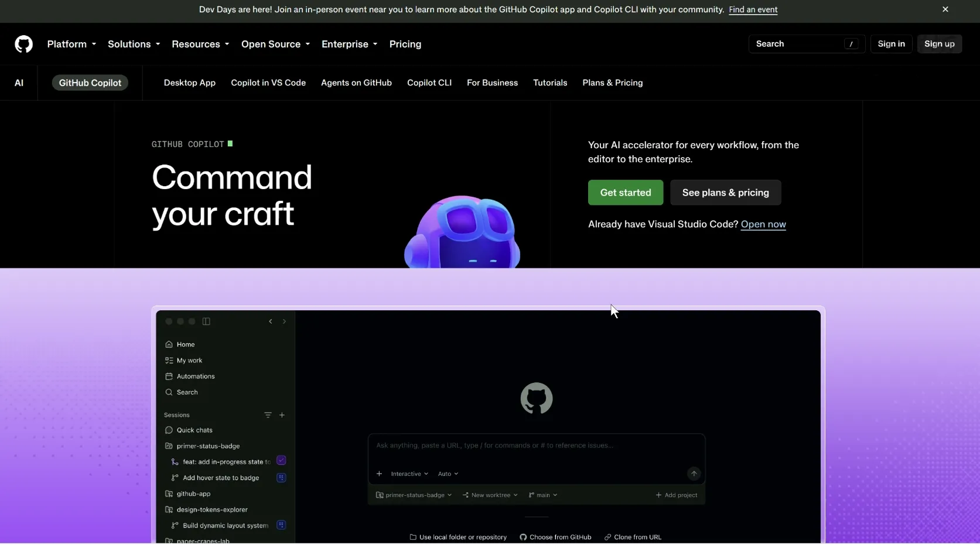Screen dimensions: 980x545
Task: Click the purple check badge on feat session
Action: pyautogui.click(x=281, y=461)
